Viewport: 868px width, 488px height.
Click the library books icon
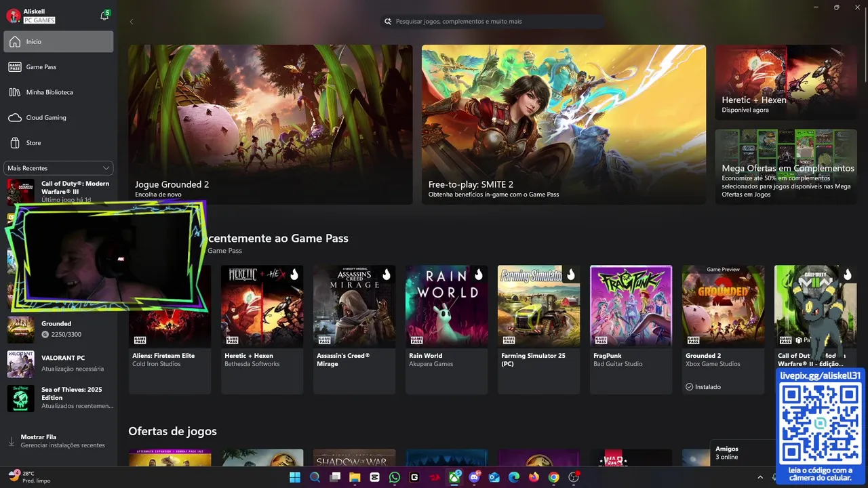click(15, 92)
